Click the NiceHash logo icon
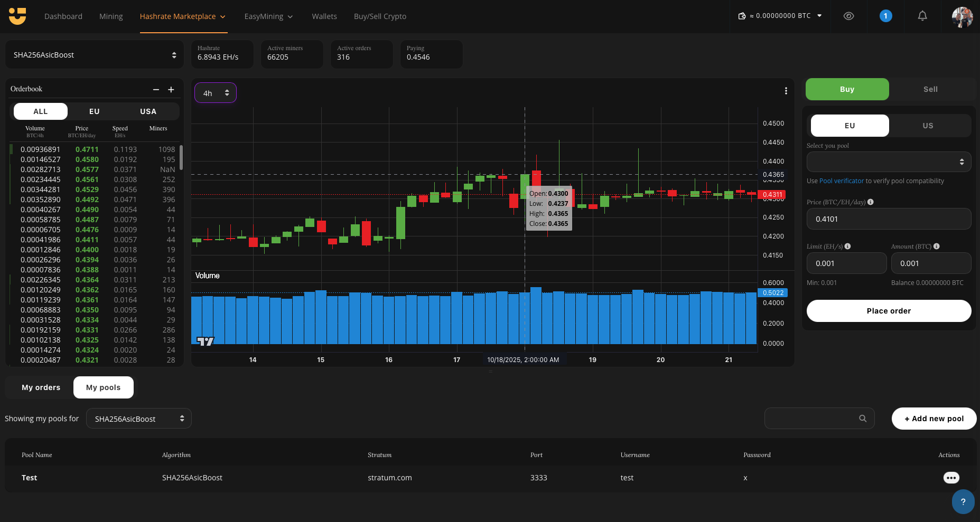 (17, 16)
